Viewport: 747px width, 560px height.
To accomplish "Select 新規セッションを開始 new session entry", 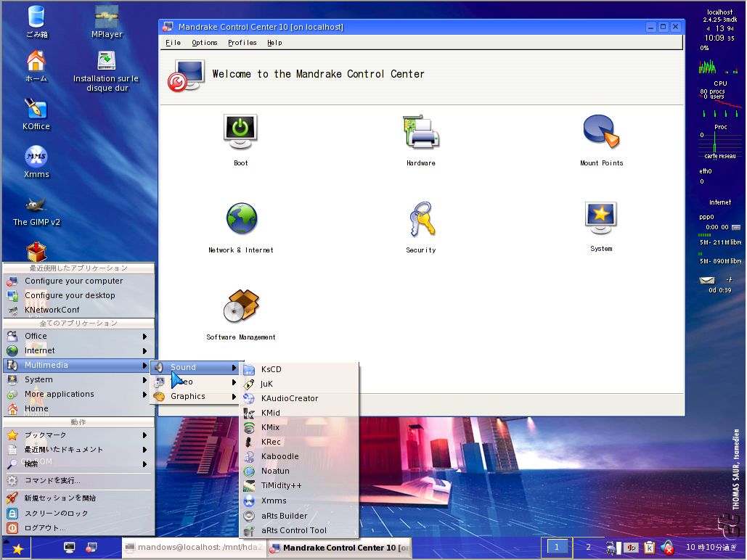I will coord(78,498).
